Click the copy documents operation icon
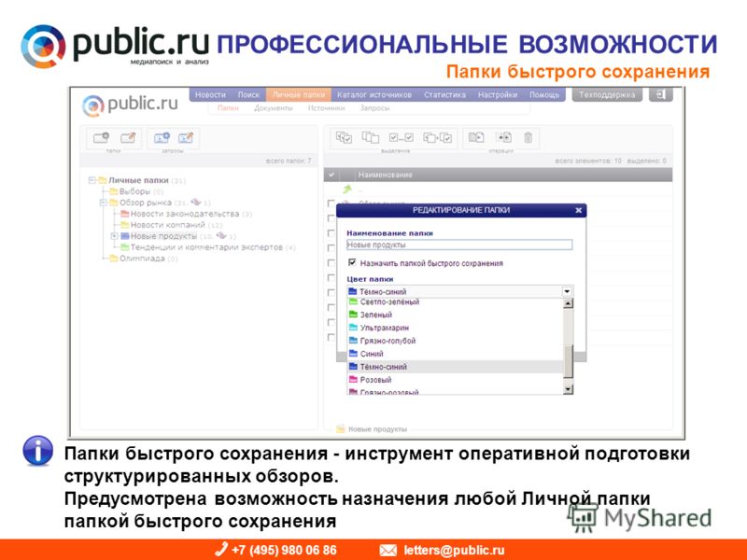This screenshot has width=747, height=560. [476, 137]
